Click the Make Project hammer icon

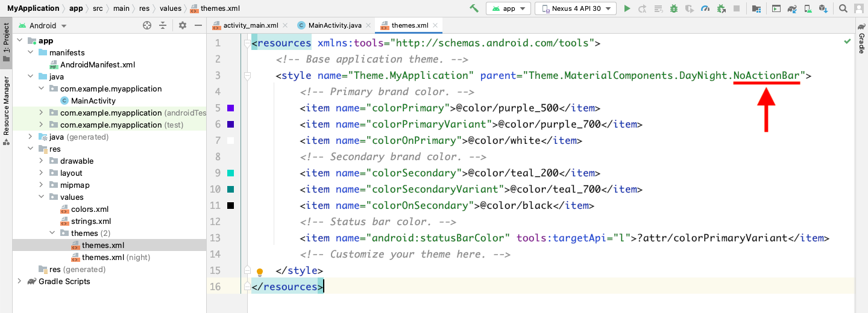[x=474, y=8]
